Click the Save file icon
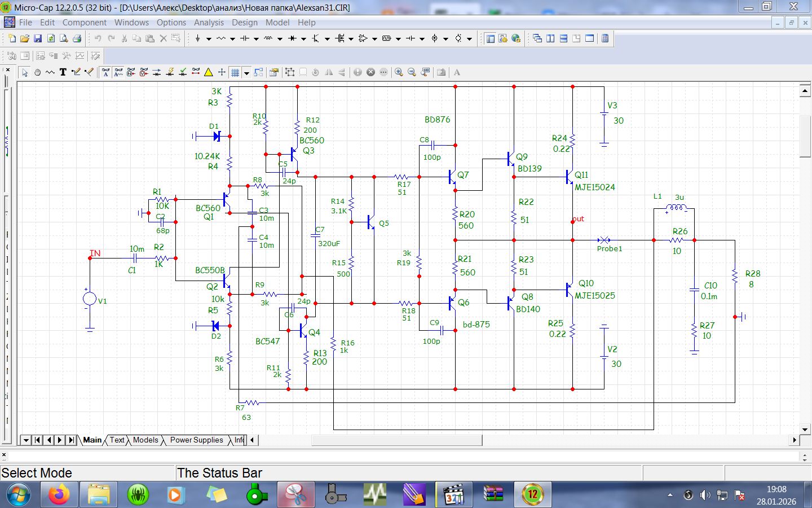The height and width of the screenshot is (508, 812). [38, 38]
